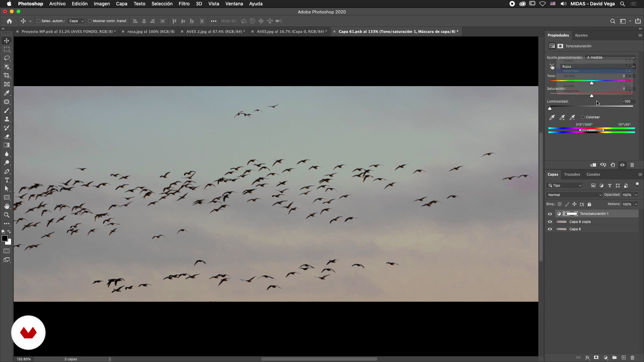Open Properties panel options menu

[x=640, y=35]
